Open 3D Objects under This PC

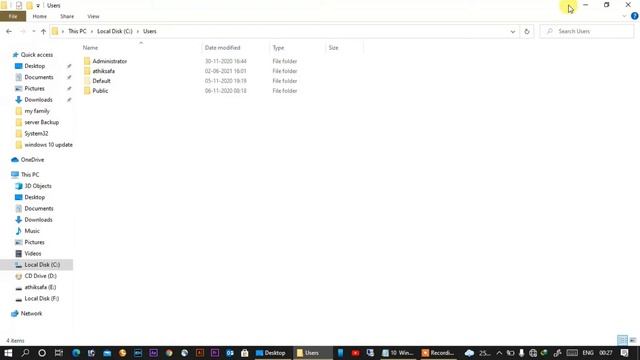[x=38, y=186]
